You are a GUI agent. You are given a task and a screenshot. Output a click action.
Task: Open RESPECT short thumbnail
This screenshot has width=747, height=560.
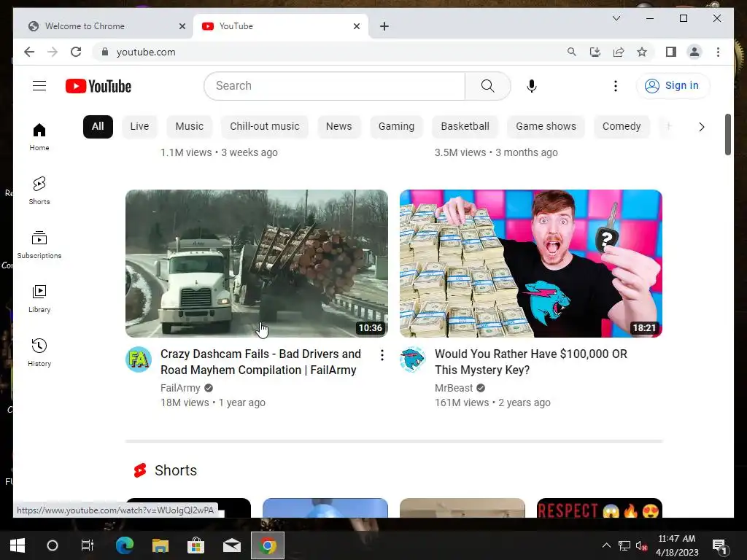point(600,507)
